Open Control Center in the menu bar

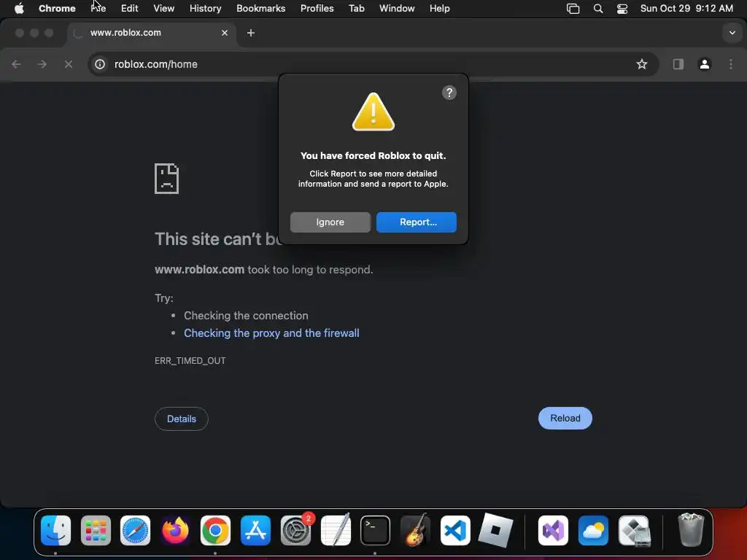coord(622,9)
